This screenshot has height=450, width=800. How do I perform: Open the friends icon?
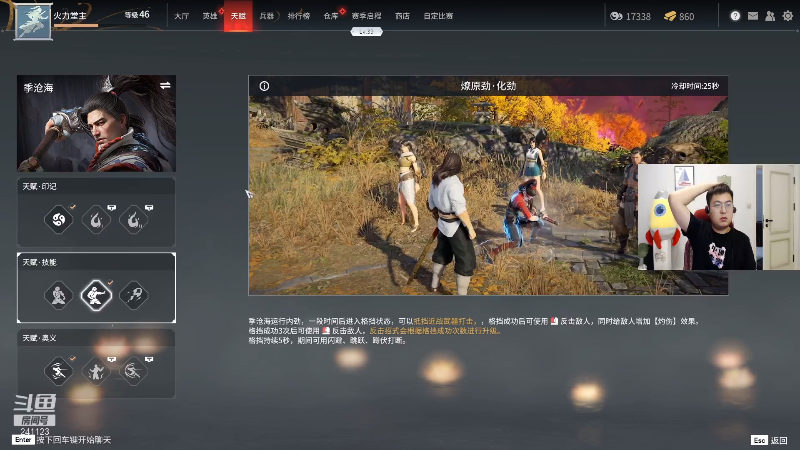coord(770,16)
